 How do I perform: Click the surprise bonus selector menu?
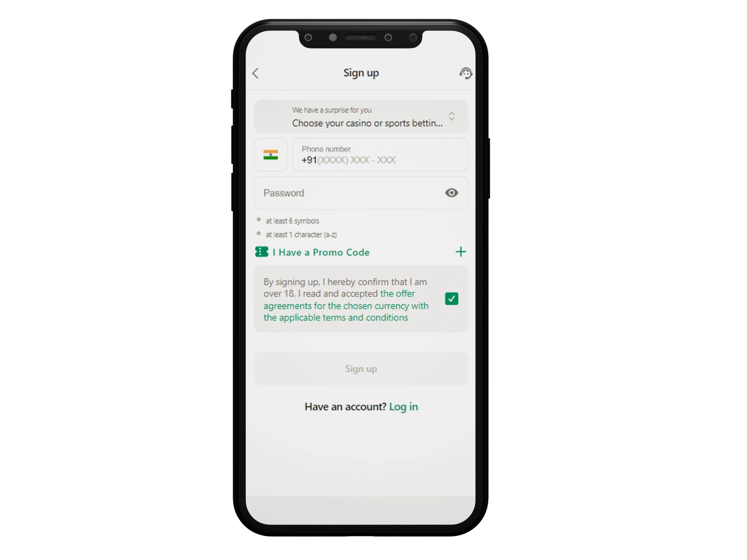click(x=361, y=116)
